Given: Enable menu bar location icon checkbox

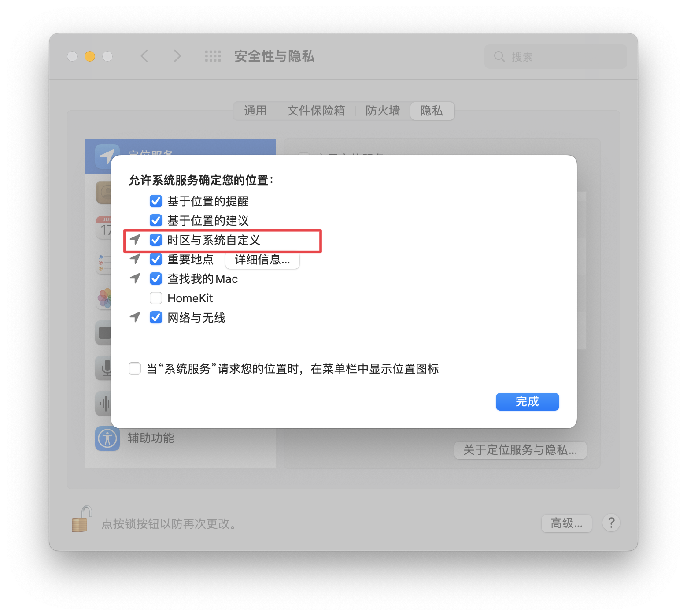Looking at the screenshot, I should coord(135,368).
